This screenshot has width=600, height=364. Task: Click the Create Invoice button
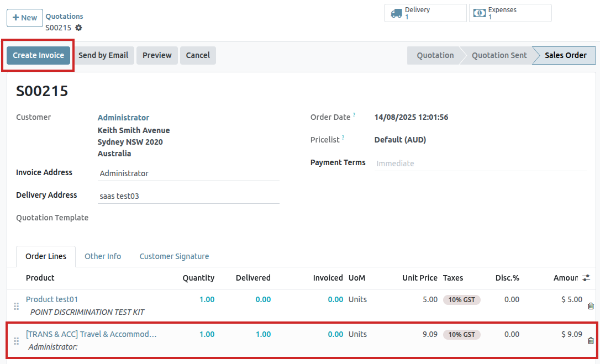point(39,55)
